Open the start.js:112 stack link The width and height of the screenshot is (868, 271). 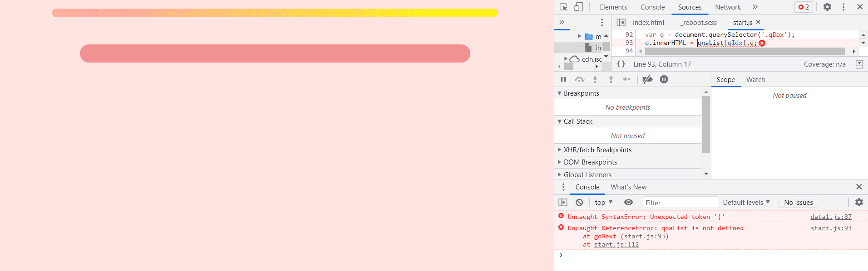pyautogui.click(x=616, y=245)
